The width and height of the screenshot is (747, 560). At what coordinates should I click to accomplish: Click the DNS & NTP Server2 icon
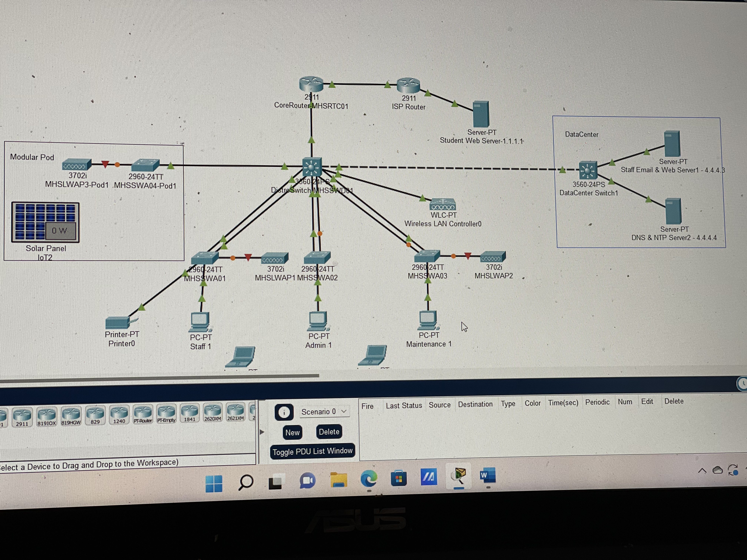point(673,211)
